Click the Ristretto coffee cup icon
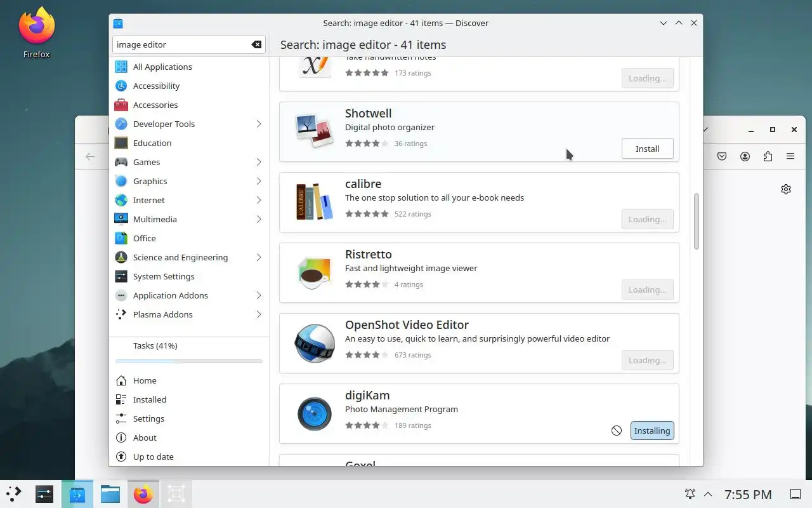The image size is (812, 508). point(315,272)
